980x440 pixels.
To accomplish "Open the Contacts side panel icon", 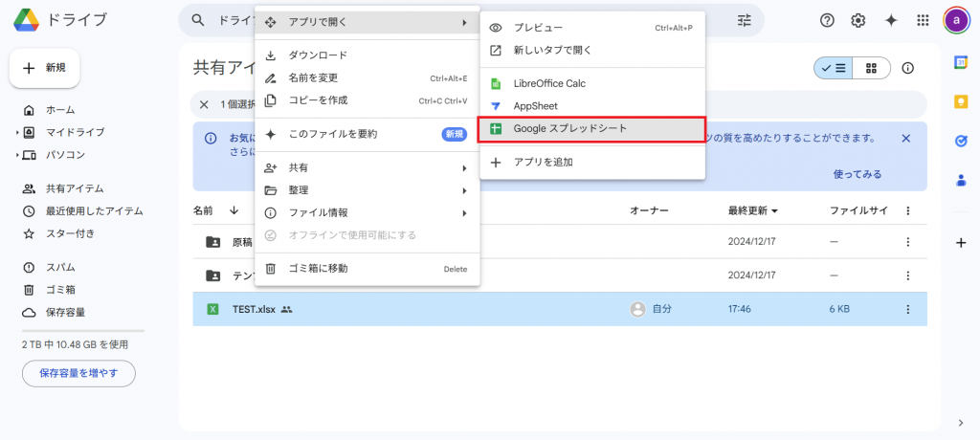I will click(x=961, y=181).
